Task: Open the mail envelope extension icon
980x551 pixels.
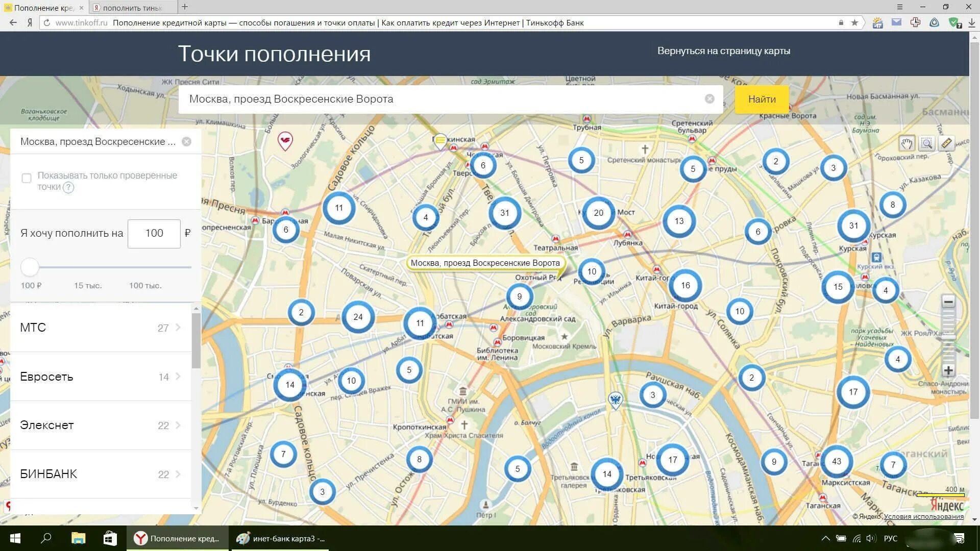Action: tap(896, 22)
